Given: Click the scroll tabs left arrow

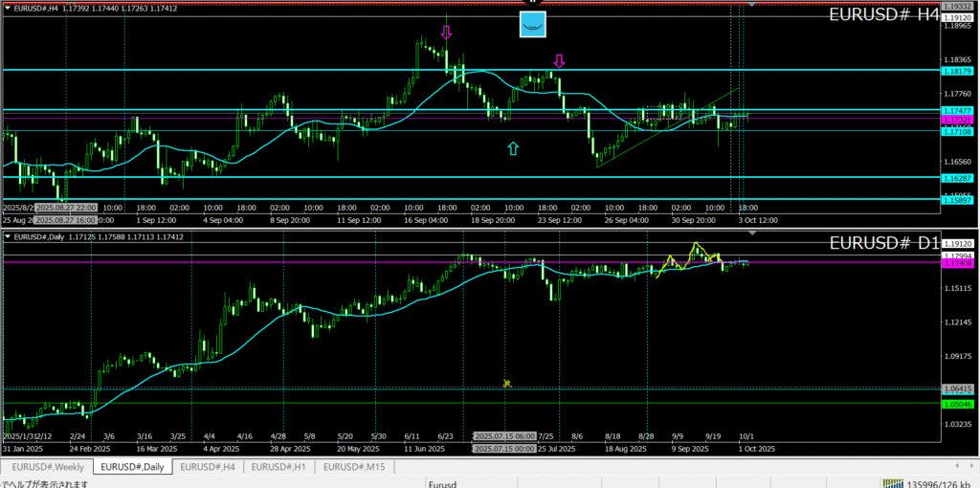Looking at the screenshot, I should [958, 467].
